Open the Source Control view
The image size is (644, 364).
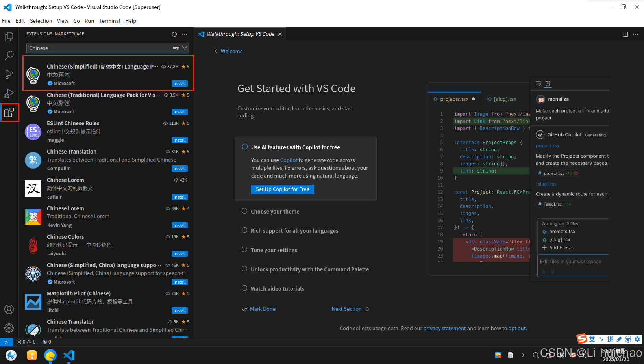click(9, 74)
